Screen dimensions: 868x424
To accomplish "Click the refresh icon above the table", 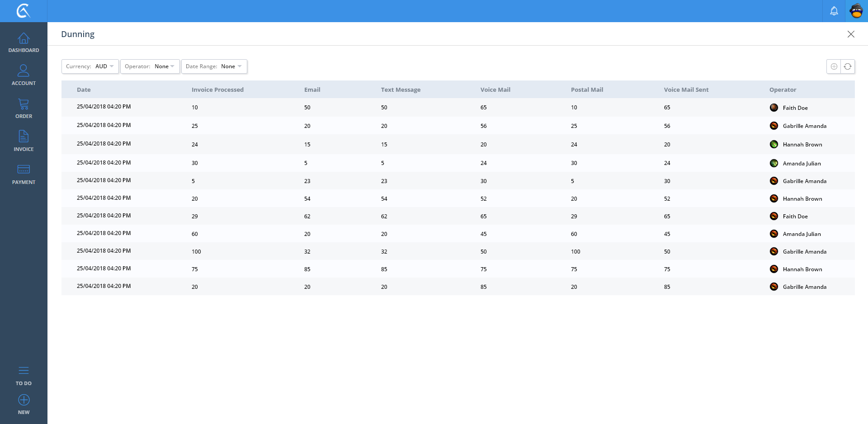I will click(x=848, y=66).
